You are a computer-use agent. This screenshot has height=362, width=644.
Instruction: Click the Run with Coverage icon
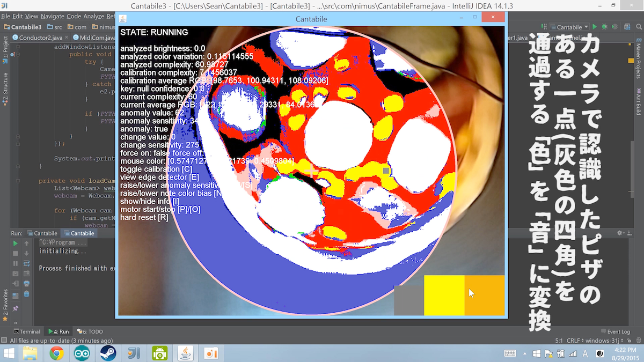tap(614, 27)
